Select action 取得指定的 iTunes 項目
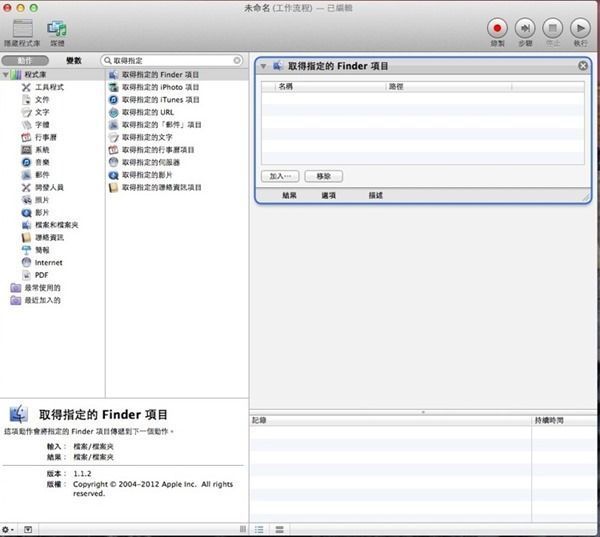Screen dimensions: 600x537 [x=160, y=100]
